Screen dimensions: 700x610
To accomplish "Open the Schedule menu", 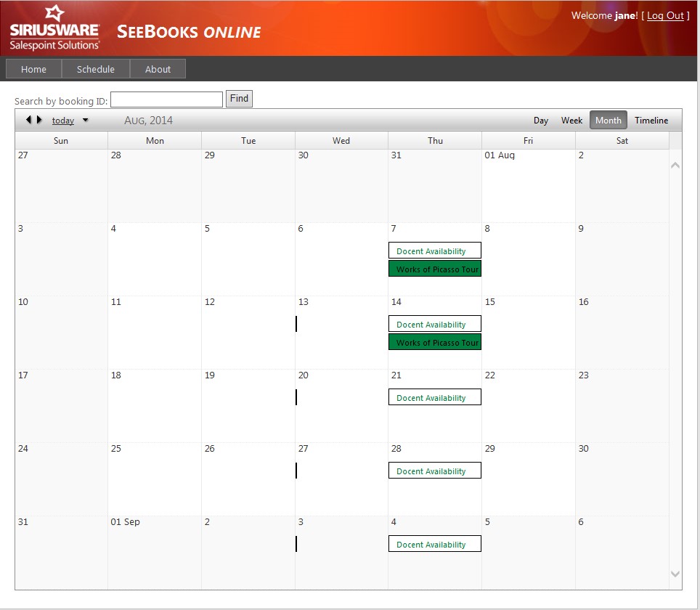I will [96, 69].
